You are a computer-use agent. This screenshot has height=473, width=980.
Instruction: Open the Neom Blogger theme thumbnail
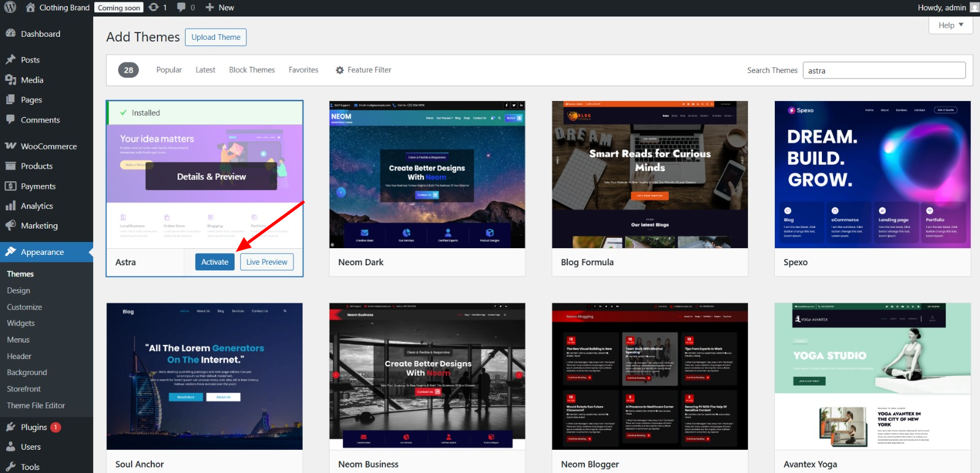click(x=650, y=376)
